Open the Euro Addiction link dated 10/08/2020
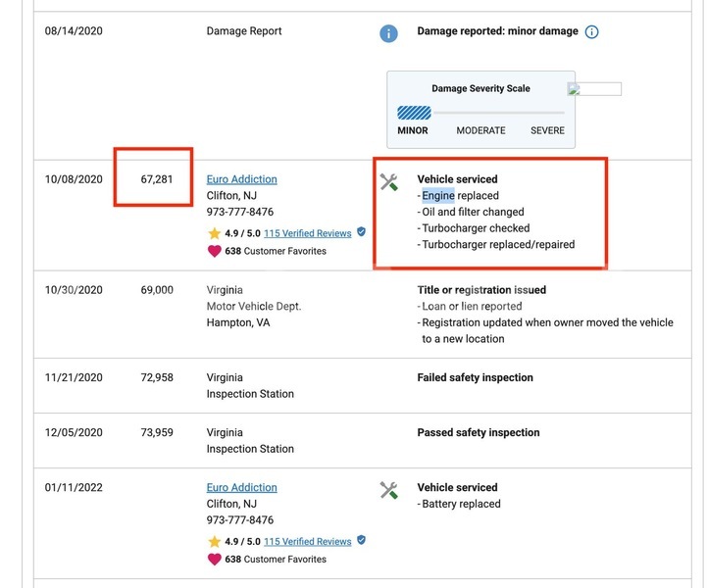Image resolution: width=707 pixels, height=588 pixels. click(241, 179)
